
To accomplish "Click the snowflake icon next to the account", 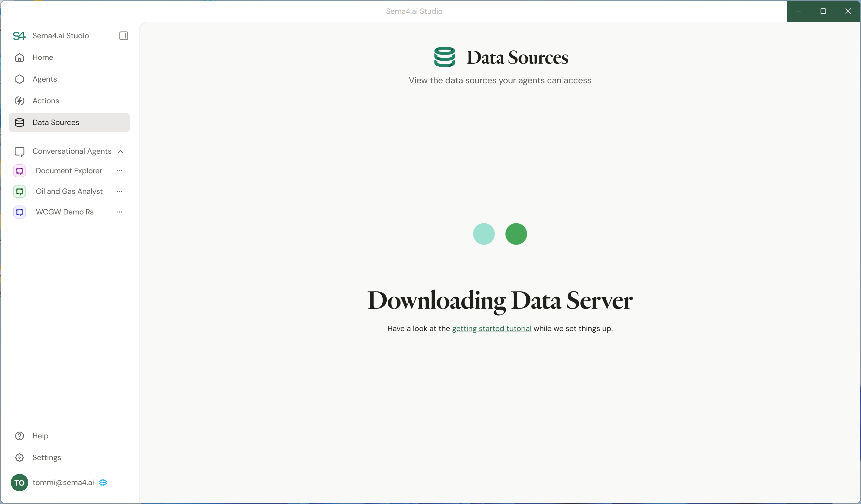I will coord(103,483).
